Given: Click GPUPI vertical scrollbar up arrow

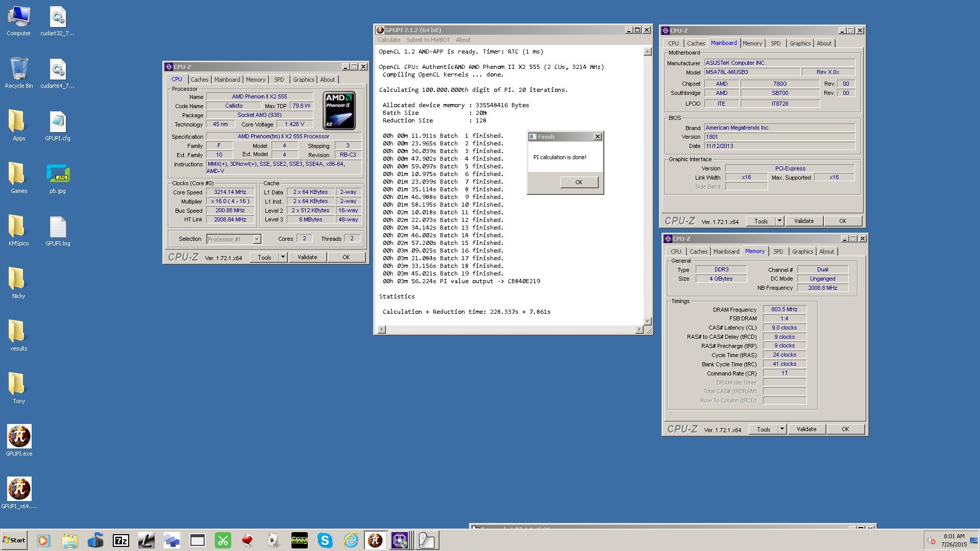Looking at the screenshot, I should [647, 52].
